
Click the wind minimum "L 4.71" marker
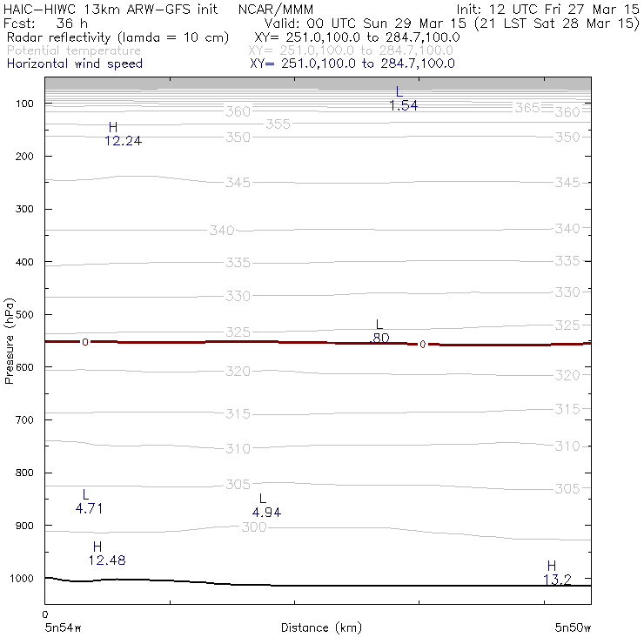89,501
